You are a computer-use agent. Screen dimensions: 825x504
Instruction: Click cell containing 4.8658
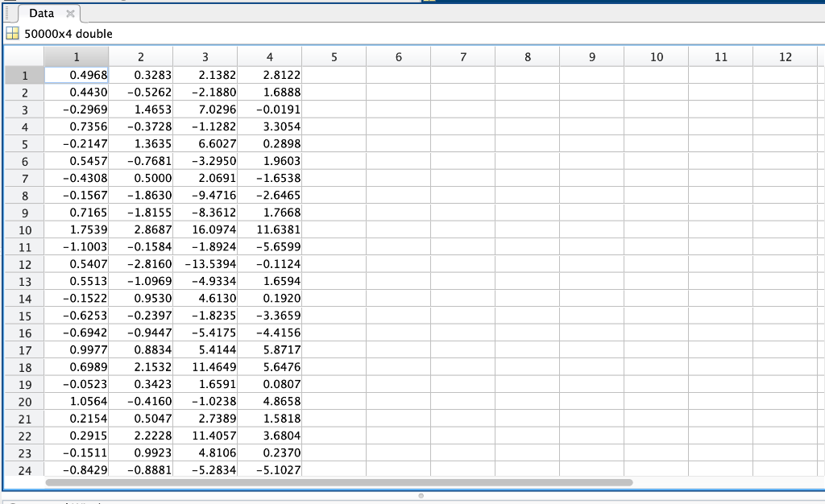pos(270,402)
